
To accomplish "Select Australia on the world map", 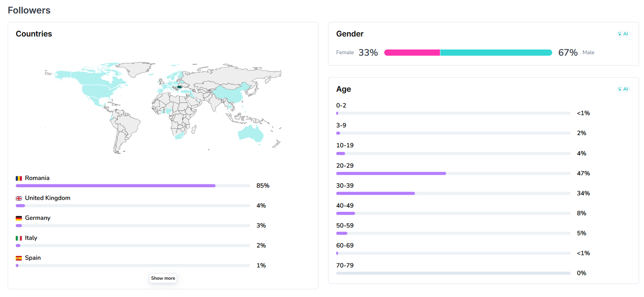I will [x=251, y=133].
